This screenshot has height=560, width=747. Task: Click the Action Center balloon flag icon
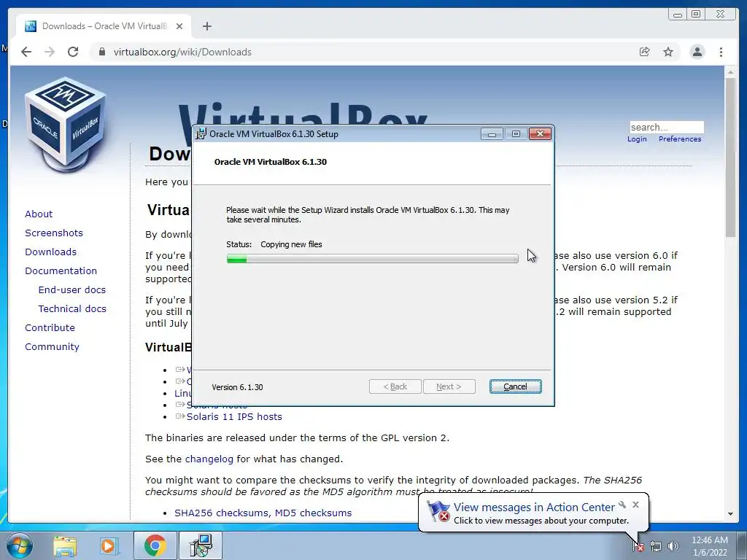click(438, 511)
